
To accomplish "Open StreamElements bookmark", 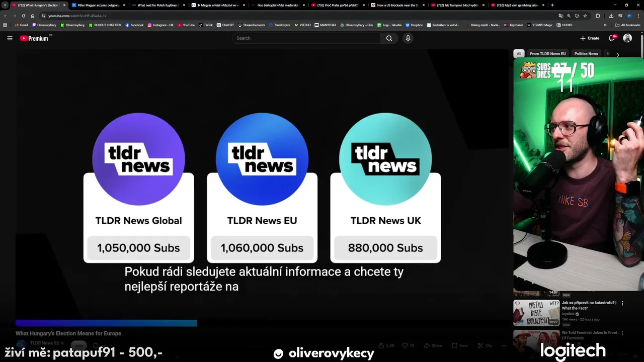I will point(252,25).
